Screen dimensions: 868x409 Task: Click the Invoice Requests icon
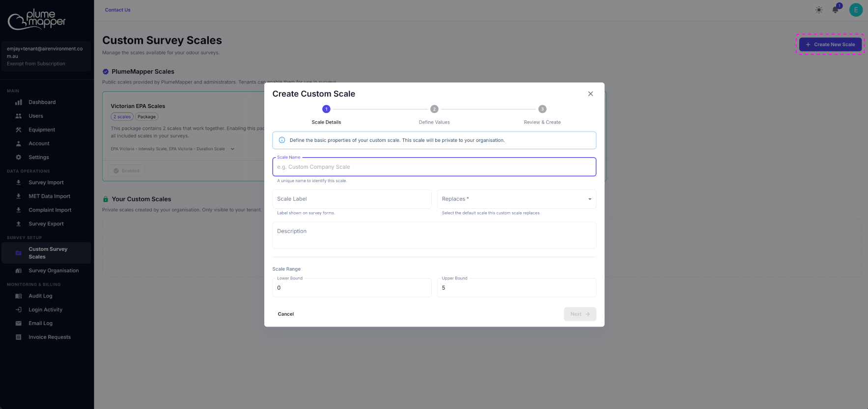(x=19, y=337)
